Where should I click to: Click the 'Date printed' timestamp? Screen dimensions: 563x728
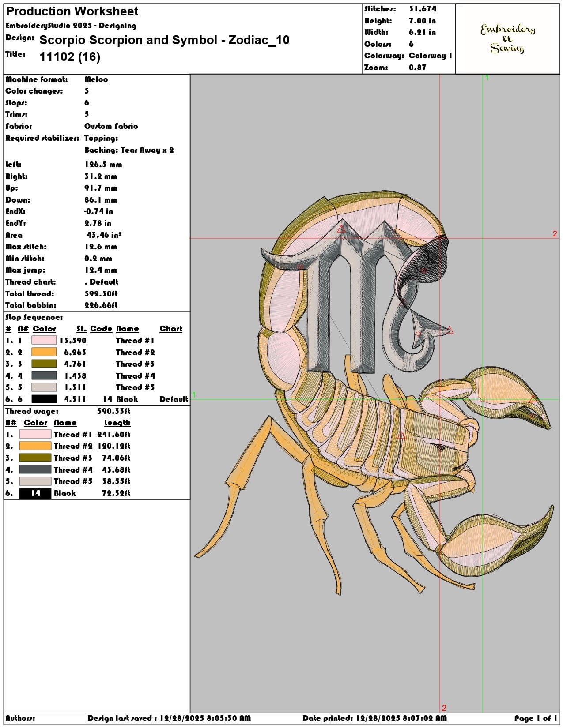click(x=374, y=718)
